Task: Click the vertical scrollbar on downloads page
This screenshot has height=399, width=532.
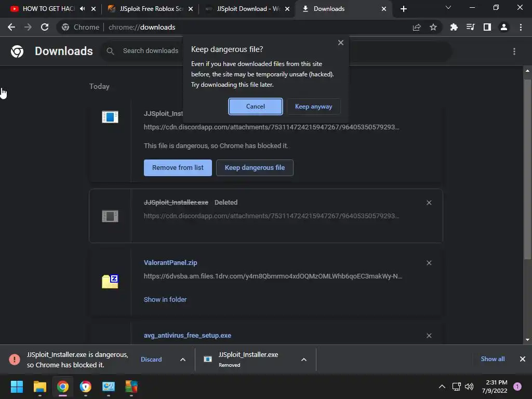Action: coord(527,170)
